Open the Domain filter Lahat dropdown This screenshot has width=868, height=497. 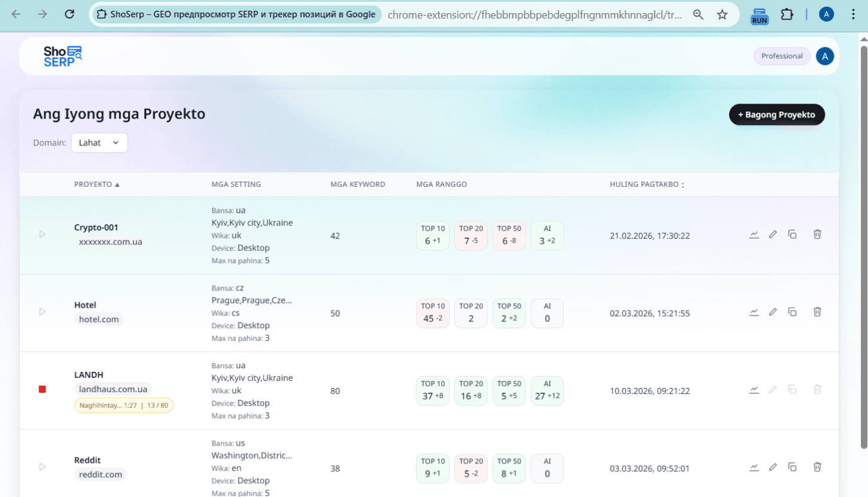click(99, 143)
